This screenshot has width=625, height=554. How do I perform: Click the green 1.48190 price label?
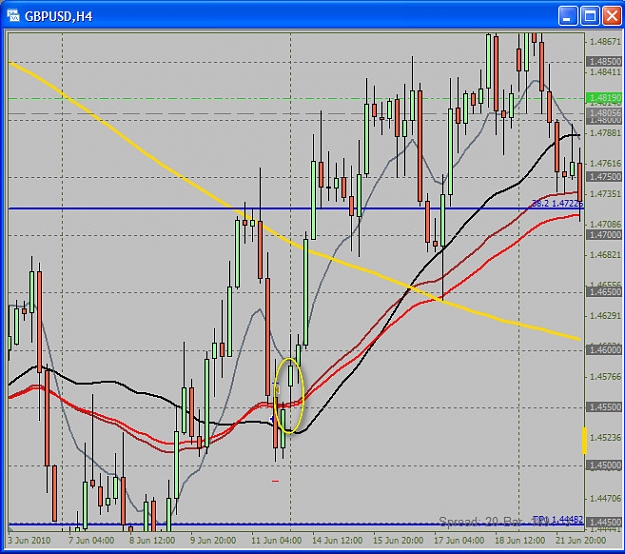pos(604,98)
